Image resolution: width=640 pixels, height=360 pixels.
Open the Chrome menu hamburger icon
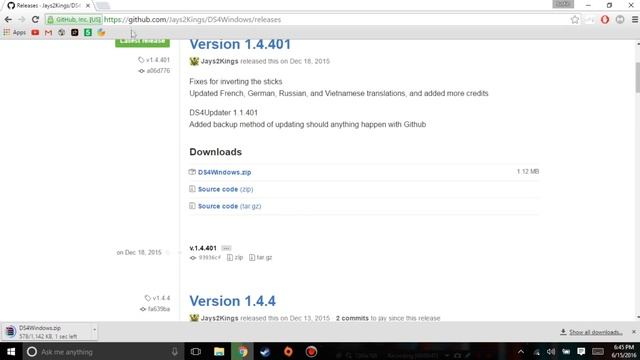(x=635, y=20)
